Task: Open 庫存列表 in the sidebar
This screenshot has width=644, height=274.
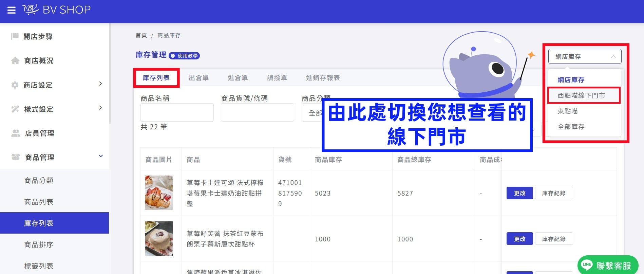Action: 54,223
